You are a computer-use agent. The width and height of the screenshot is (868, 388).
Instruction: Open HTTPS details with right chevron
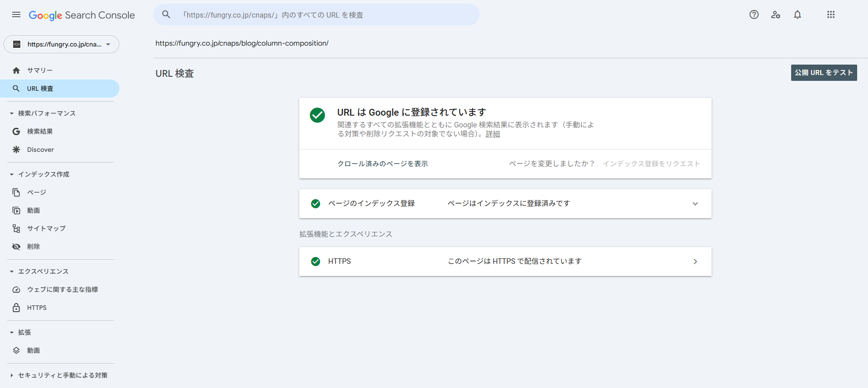pos(695,262)
